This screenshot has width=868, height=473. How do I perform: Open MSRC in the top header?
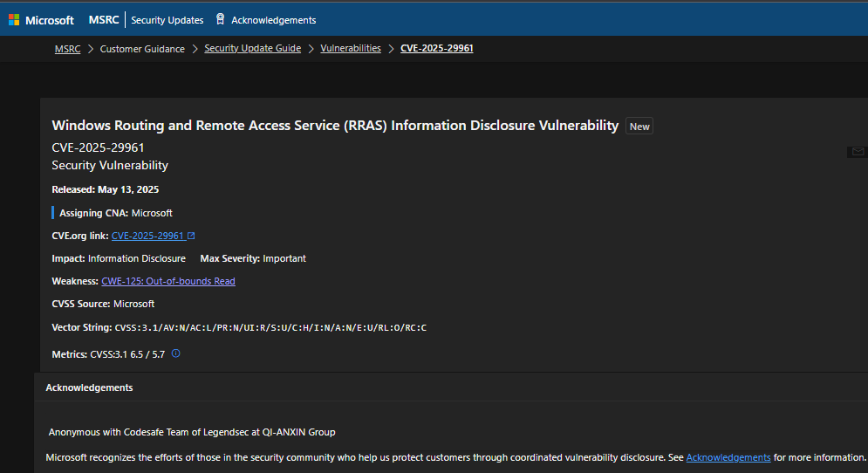coord(104,20)
